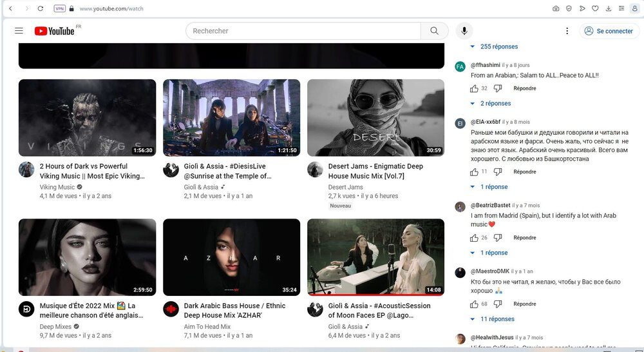The image size is (644, 352).
Task: Open the Deep Mixes channel avatar
Action: (26, 309)
